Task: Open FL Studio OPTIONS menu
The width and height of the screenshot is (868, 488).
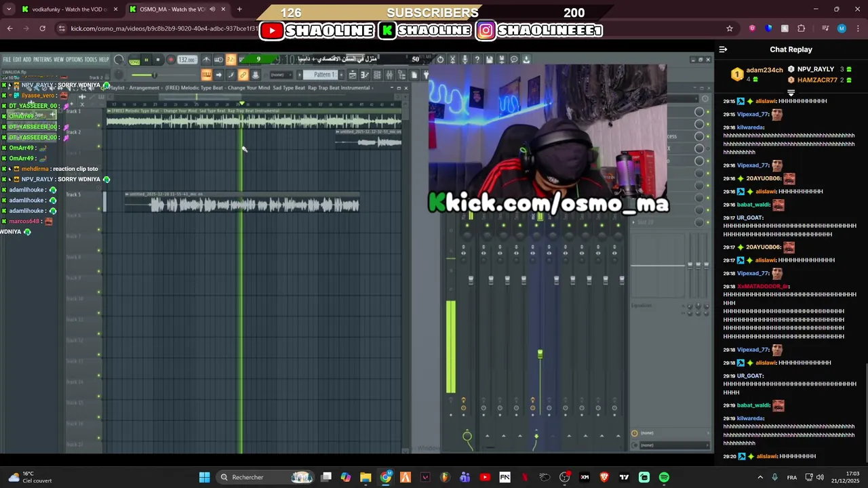Action: (x=74, y=60)
